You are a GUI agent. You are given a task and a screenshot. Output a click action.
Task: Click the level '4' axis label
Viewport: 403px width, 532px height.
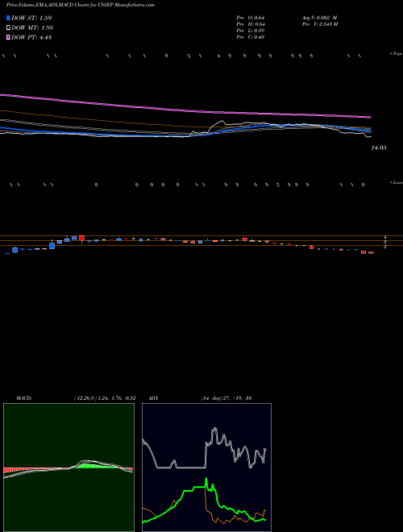pos(385,237)
